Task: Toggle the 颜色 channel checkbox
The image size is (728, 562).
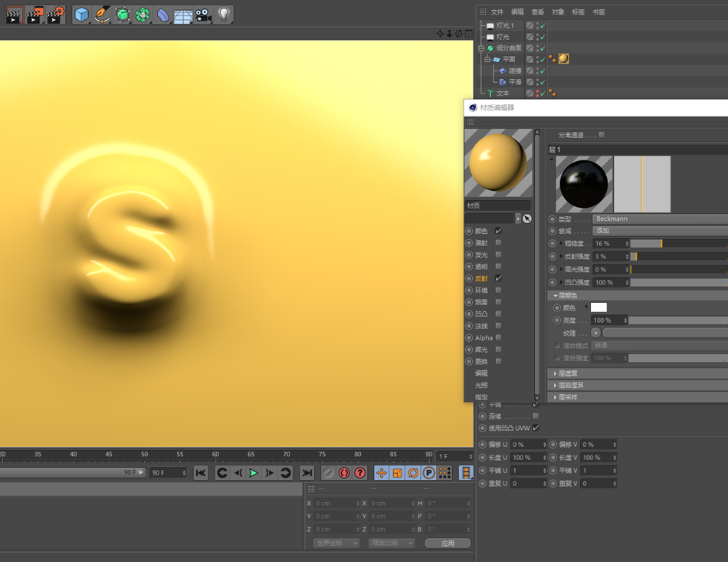Action: tap(498, 230)
